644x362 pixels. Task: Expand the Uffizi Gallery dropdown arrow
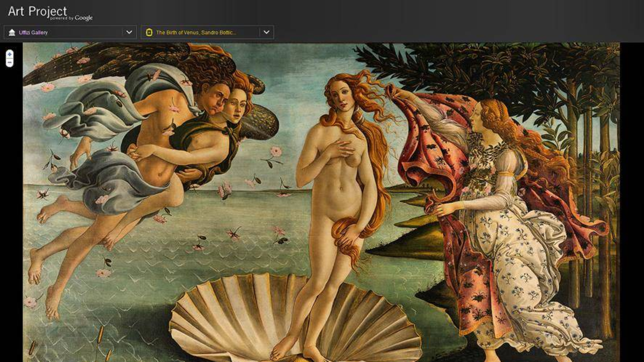click(129, 33)
